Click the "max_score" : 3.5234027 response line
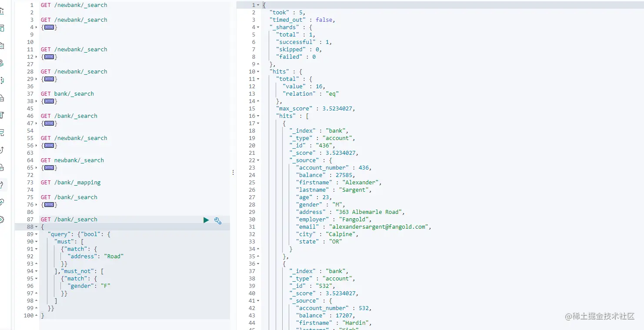 click(x=316, y=109)
